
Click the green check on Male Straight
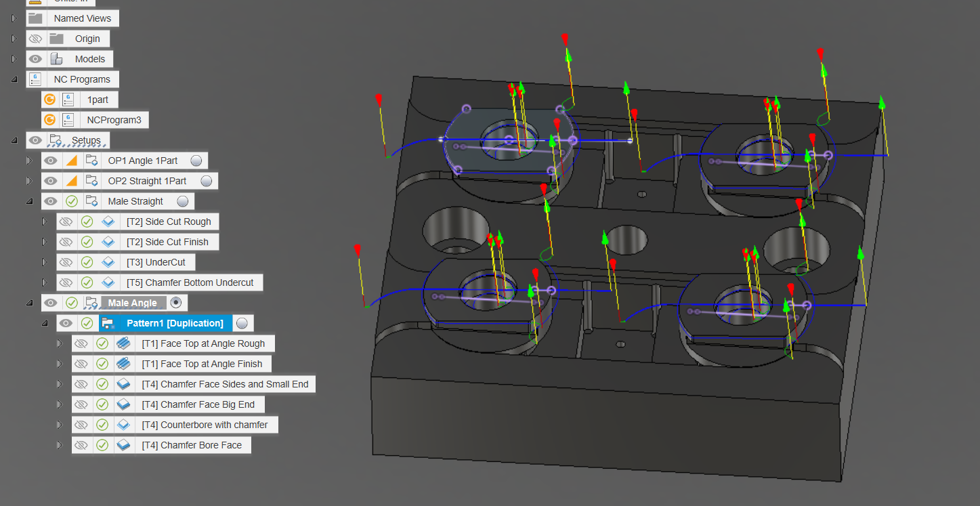click(71, 201)
